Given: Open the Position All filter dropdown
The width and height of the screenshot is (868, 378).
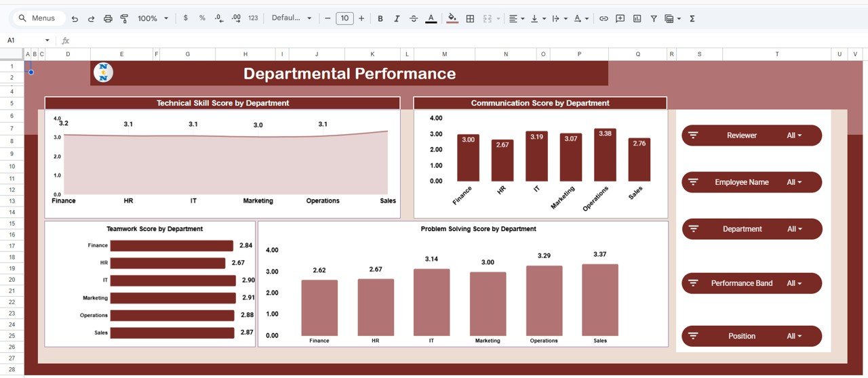Looking at the screenshot, I should point(794,336).
